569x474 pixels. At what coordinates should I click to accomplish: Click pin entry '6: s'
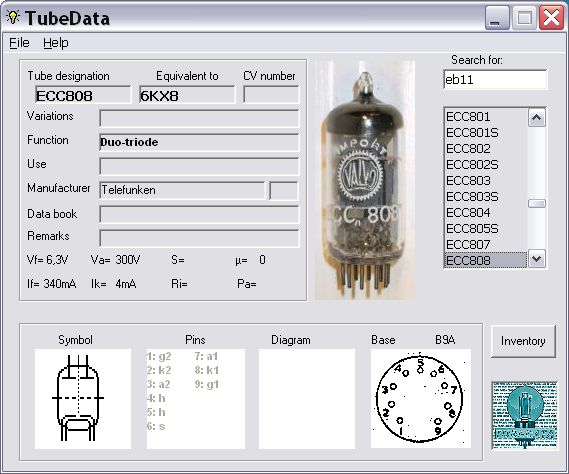tap(156, 426)
